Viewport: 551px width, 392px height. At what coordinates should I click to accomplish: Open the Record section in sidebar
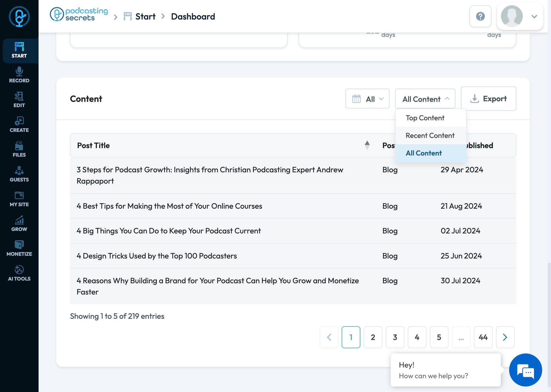19,75
